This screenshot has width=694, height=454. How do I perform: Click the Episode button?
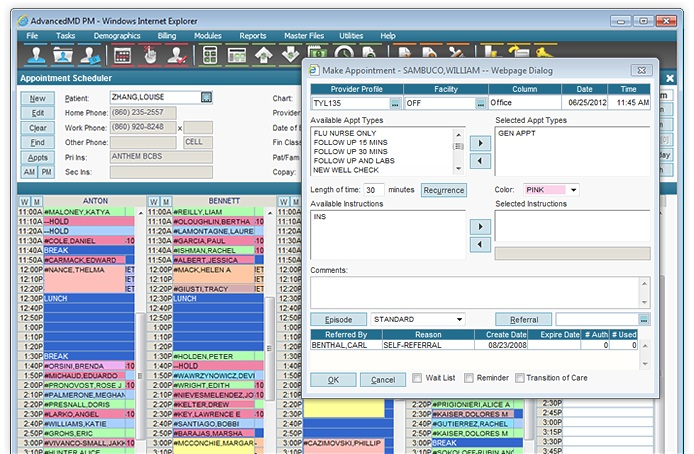click(339, 319)
